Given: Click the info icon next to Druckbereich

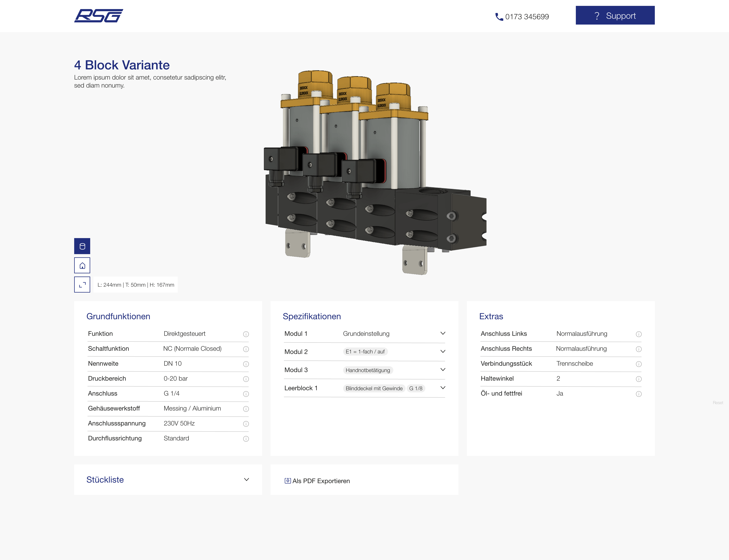Looking at the screenshot, I should (246, 379).
